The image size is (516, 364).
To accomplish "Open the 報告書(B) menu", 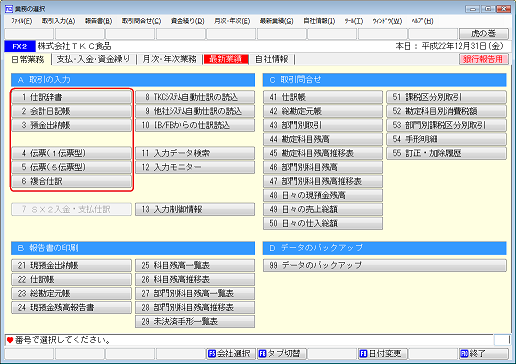I will 98,21.
